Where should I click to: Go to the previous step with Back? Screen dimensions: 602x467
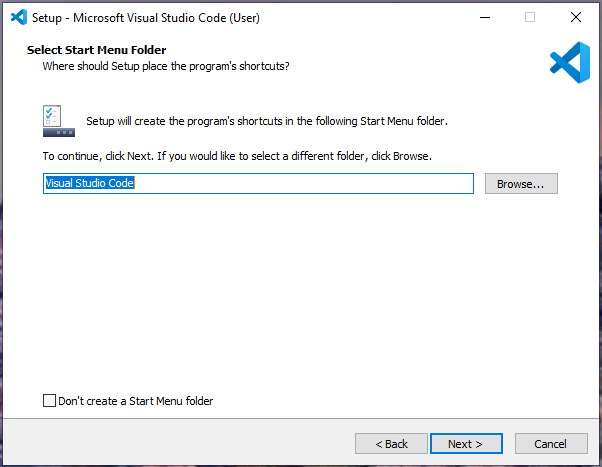point(391,443)
